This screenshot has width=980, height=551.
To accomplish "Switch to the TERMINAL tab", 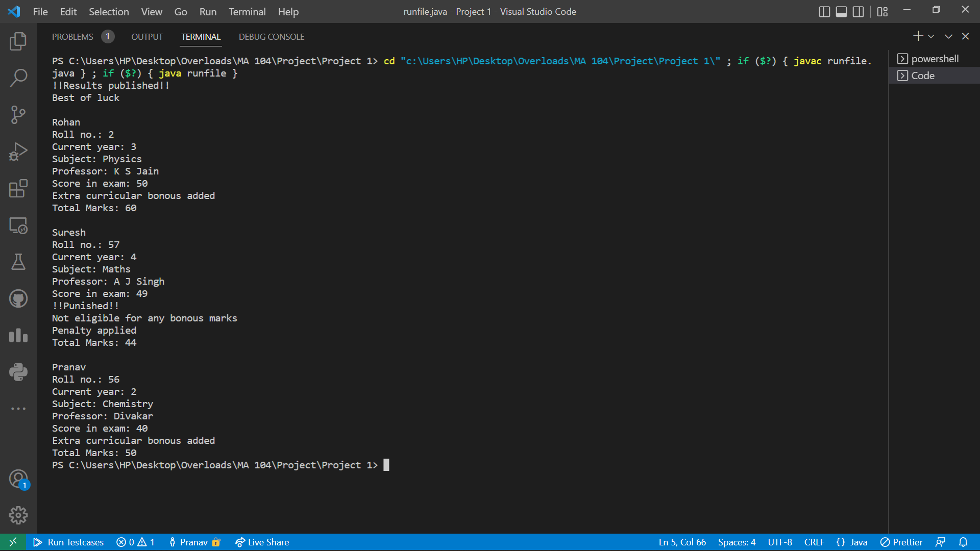I will (201, 37).
